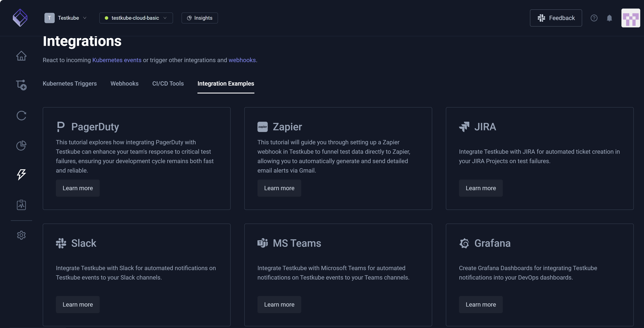The width and height of the screenshot is (644, 328).
Task: Open the user avatar thumbnail
Action: (630, 18)
